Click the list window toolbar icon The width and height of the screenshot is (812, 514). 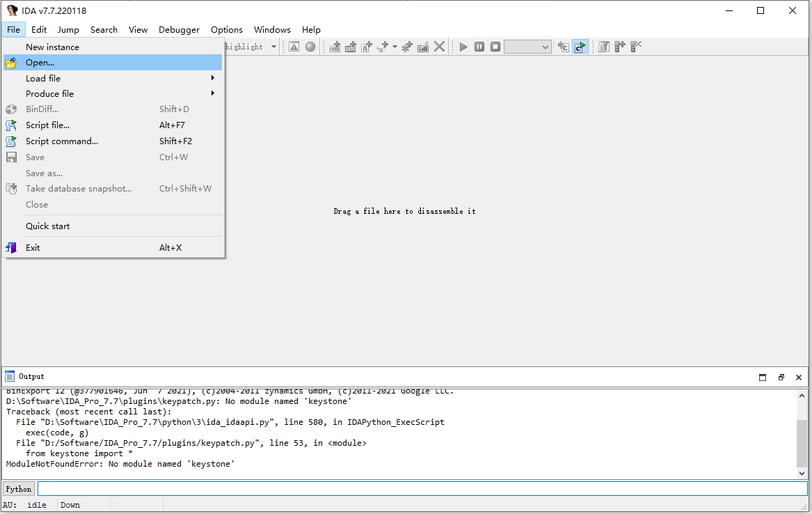click(604, 47)
